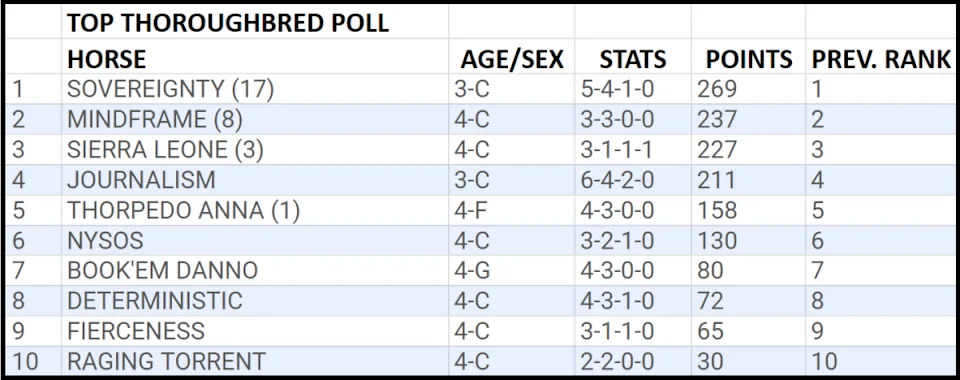Click the 269 points cell
This screenshot has height=380, width=960.
pyautogui.click(x=748, y=89)
